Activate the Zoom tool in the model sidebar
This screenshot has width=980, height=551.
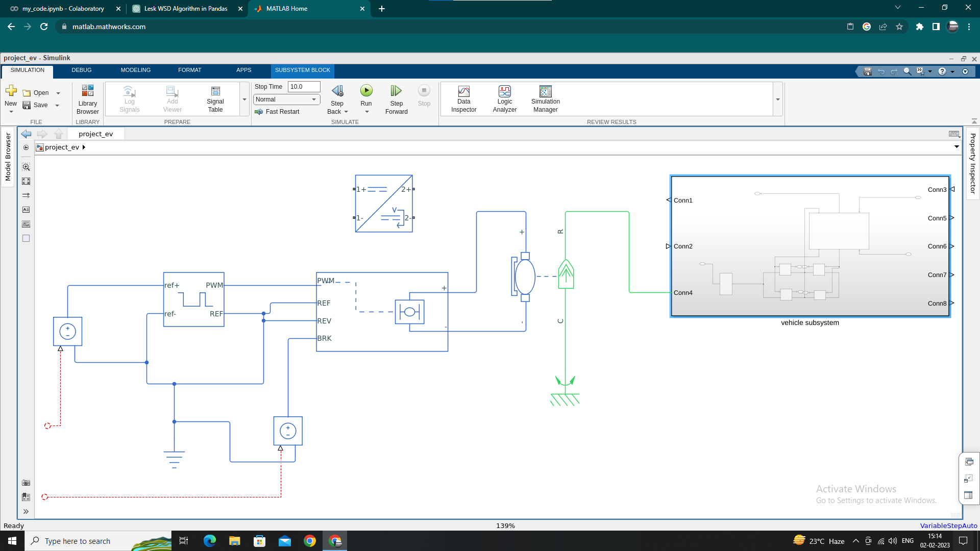tap(26, 166)
